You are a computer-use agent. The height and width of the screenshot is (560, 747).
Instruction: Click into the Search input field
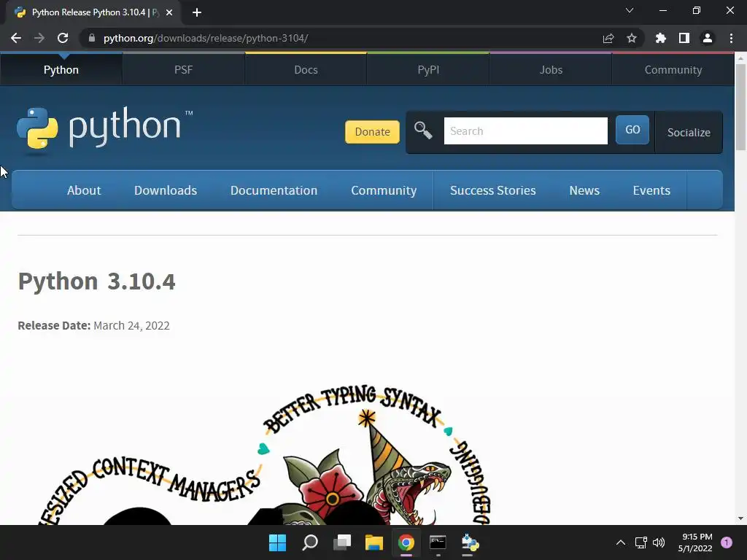point(525,131)
